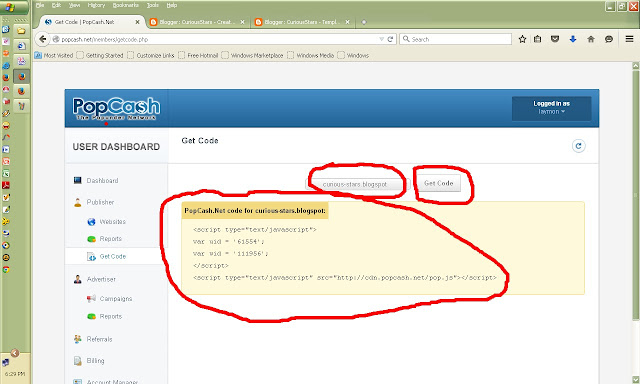The width and height of the screenshot is (640, 384).
Task: Open the Firefox hamburger menu
Action: (629, 39)
